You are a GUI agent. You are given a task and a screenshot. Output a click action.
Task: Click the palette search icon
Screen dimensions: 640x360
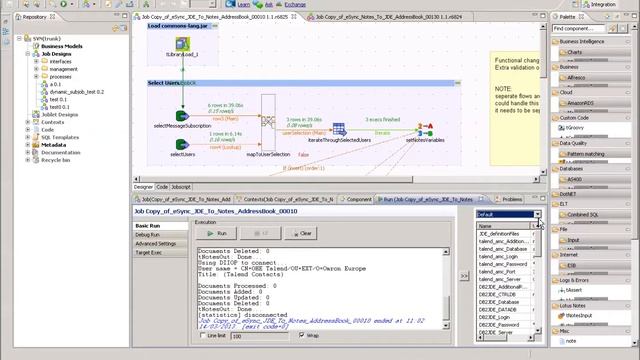point(612,29)
